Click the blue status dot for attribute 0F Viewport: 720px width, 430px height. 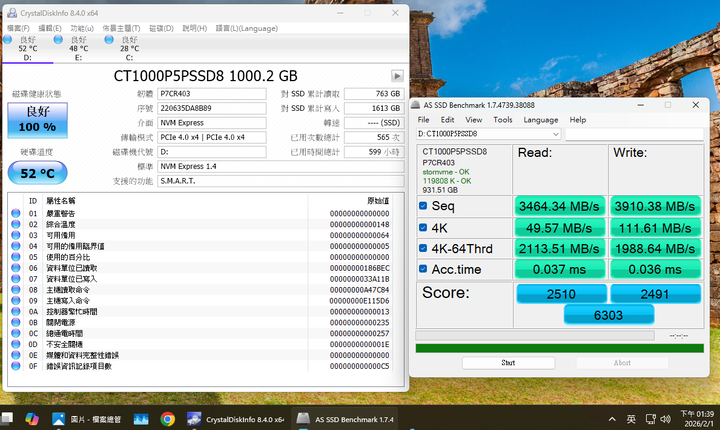click(16, 366)
